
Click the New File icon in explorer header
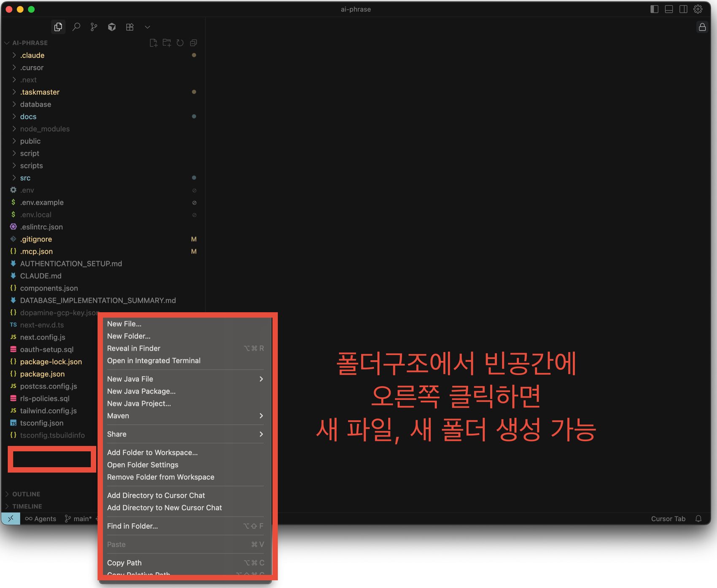[x=154, y=43]
